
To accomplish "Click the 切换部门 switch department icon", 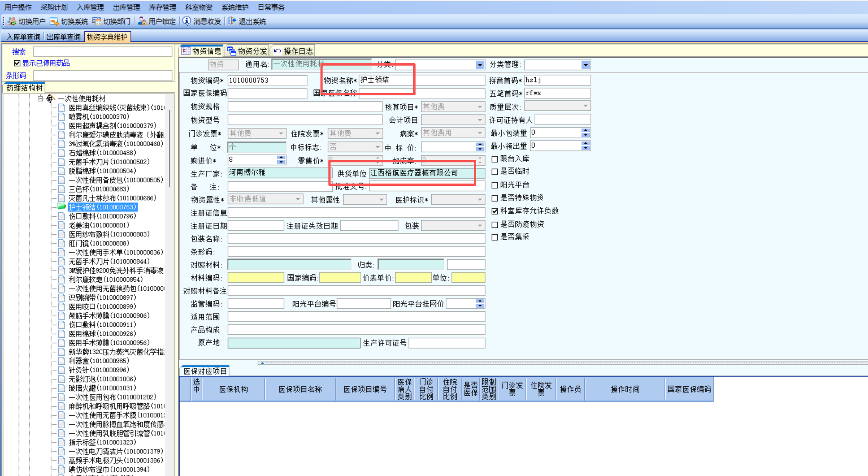I will [x=97, y=21].
